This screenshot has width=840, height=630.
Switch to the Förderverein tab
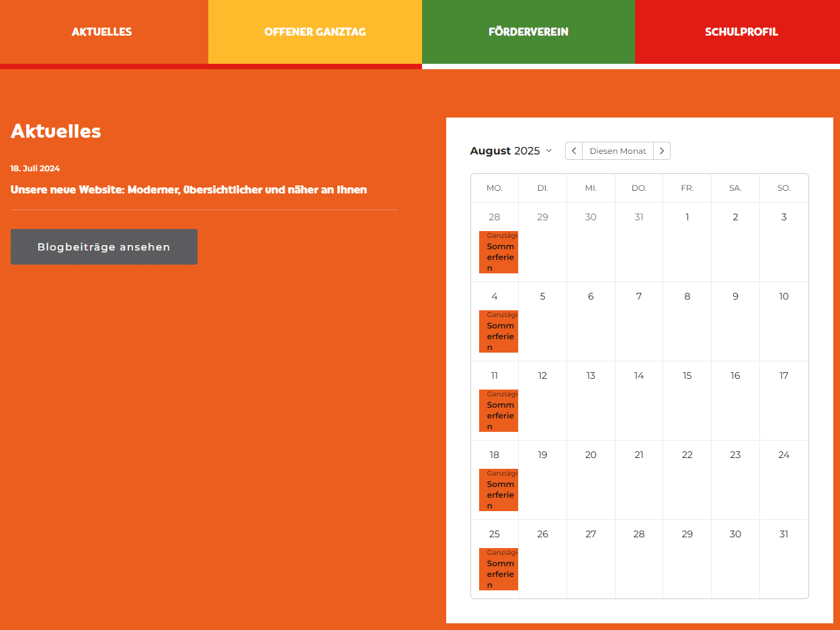tap(528, 32)
